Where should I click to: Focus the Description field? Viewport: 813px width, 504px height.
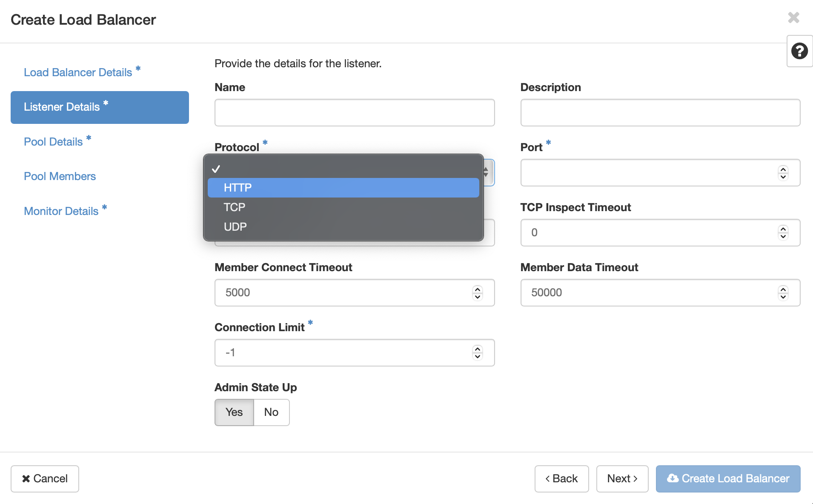tap(660, 112)
